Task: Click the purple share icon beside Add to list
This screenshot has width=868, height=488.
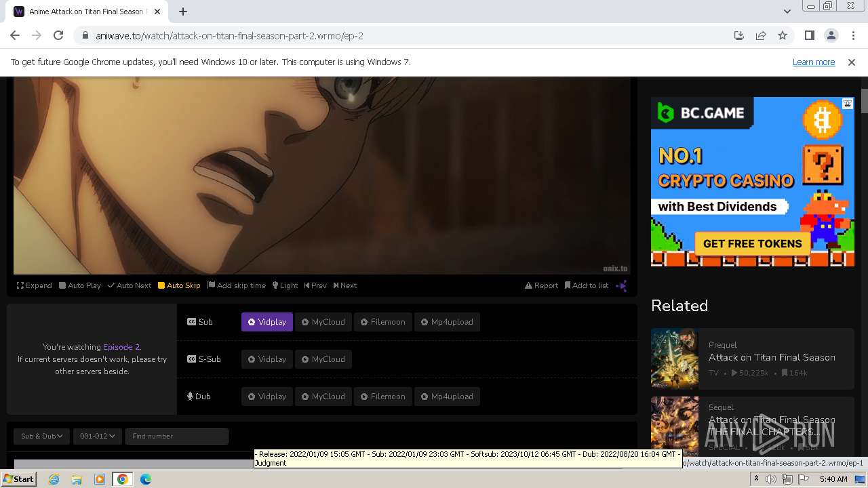Action: (x=621, y=286)
